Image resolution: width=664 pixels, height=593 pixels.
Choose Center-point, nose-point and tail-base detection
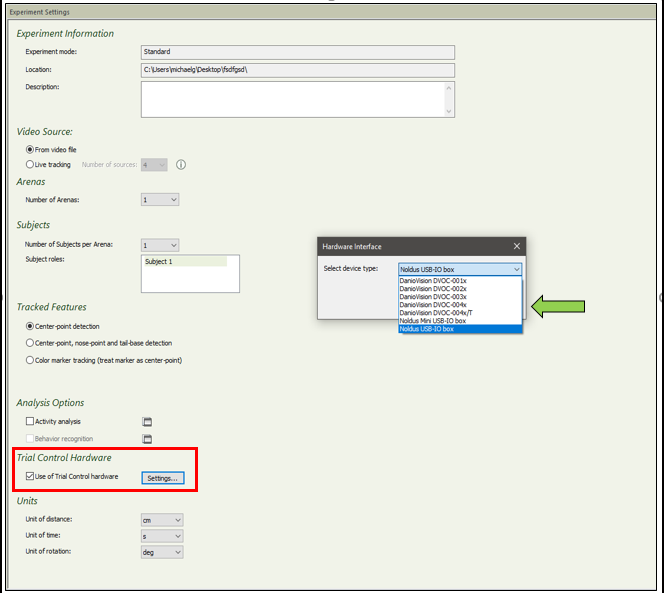pyautogui.click(x=30, y=343)
